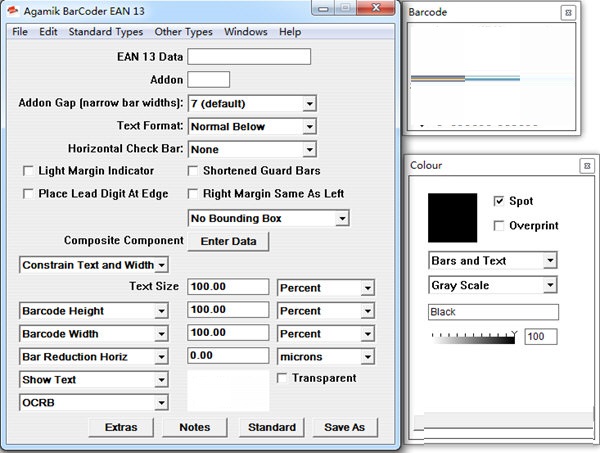Expand the Text Size Percent unit dropdown
The height and width of the screenshot is (453, 600).
367,288
